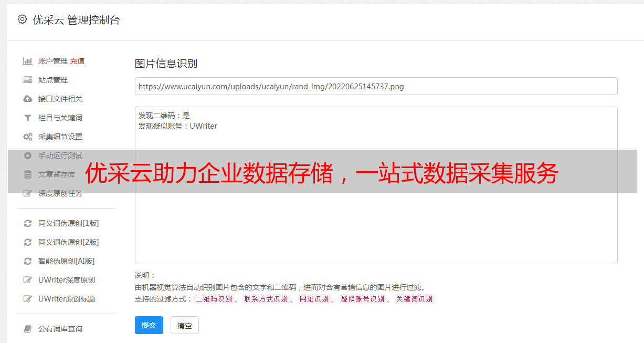Click the 优采云 管理控制台 title

(x=76, y=20)
